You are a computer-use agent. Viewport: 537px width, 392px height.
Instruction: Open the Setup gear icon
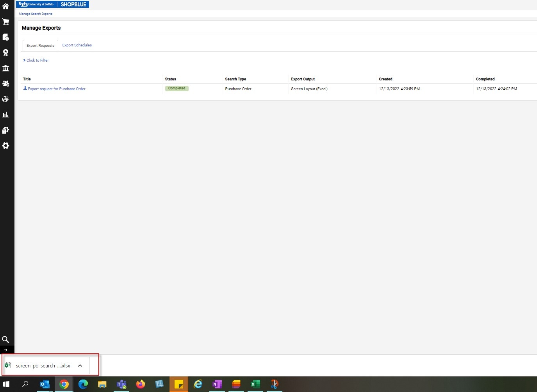6,145
